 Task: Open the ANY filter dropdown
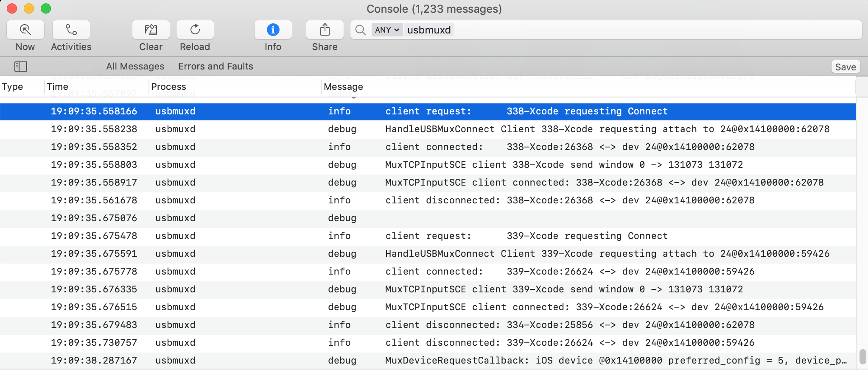click(x=387, y=30)
